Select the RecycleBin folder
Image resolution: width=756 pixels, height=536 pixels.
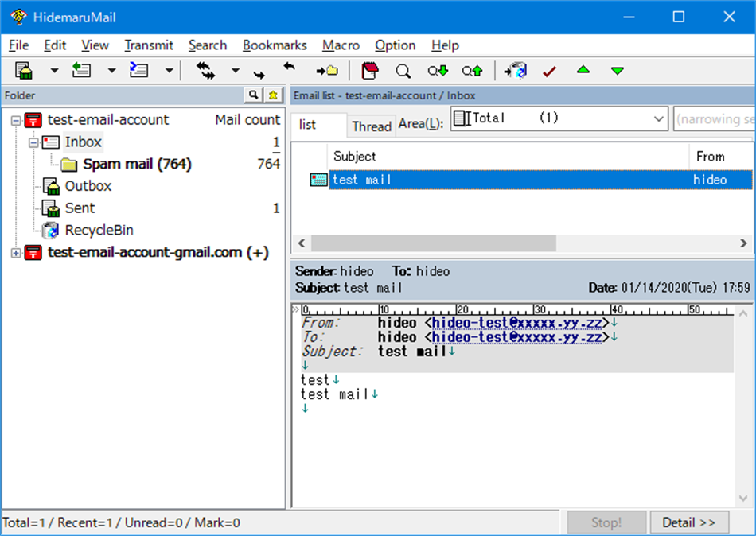[x=99, y=231]
